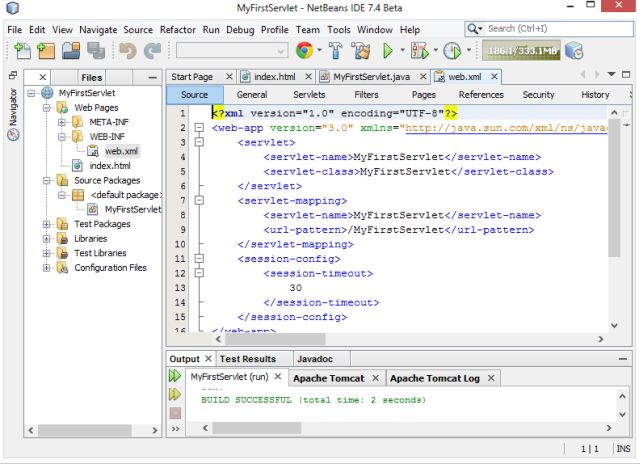Fold the session-config element at line 11
This screenshot has width=640, height=464.
[x=199, y=258]
